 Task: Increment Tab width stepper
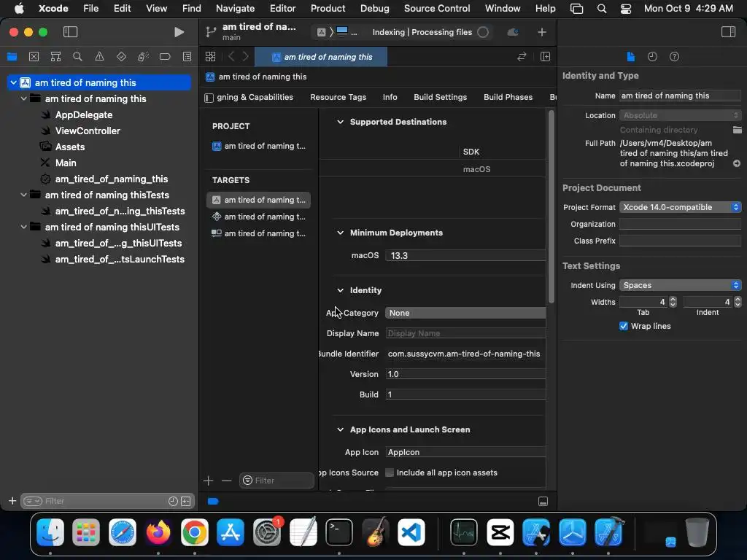point(673,299)
